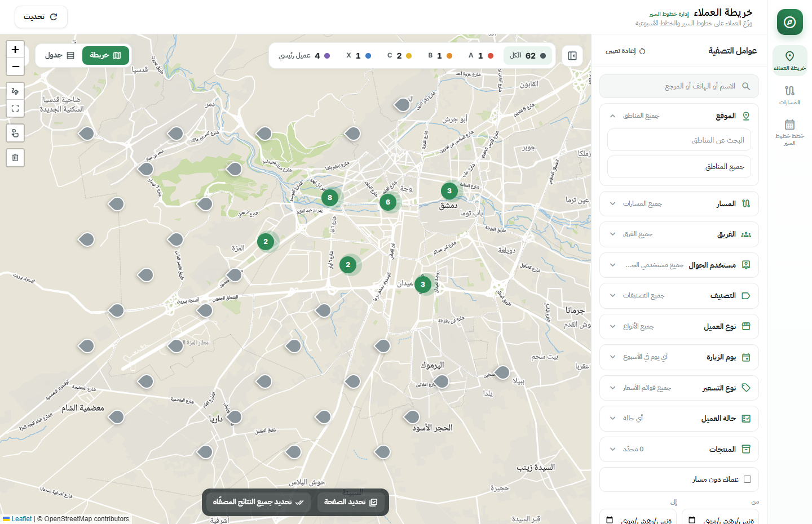The image size is (812, 524).
Task: Expand the التصنيف filter dropdown
Action: point(679,296)
